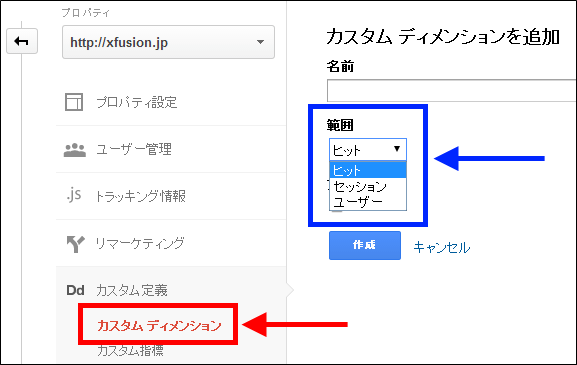Open the http://xfusion.jp property dropdown
Viewport: 577px width, 365px height.
(168, 42)
